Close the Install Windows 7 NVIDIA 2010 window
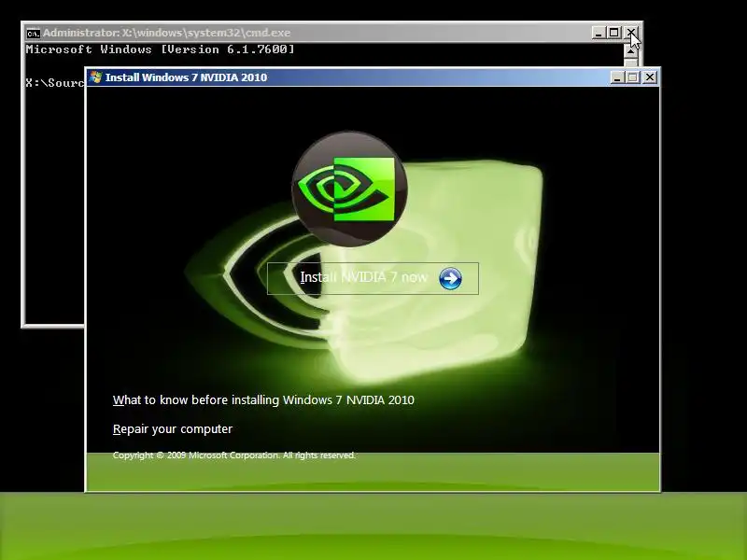Viewport: 747px width, 560px height. [x=649, y=77]
